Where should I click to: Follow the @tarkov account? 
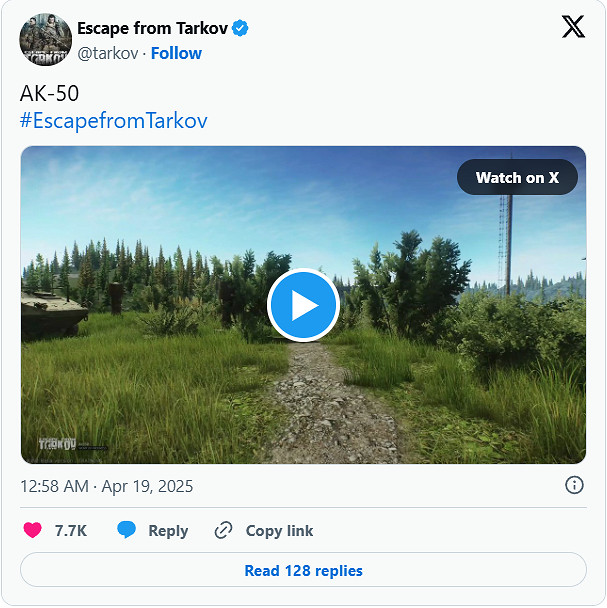tap(176, 53)
